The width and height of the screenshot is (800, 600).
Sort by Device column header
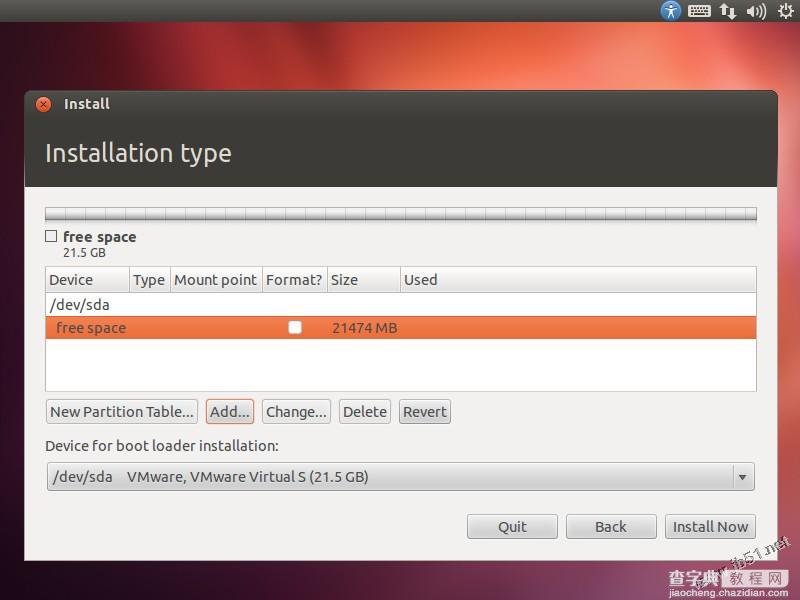[87, 280]
